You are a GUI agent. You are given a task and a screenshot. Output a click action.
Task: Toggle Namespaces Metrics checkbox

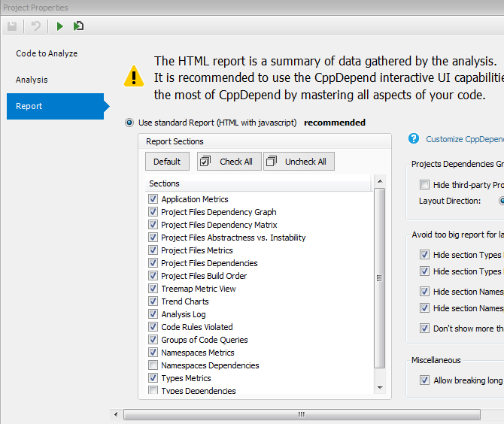[x=153, y=353]
